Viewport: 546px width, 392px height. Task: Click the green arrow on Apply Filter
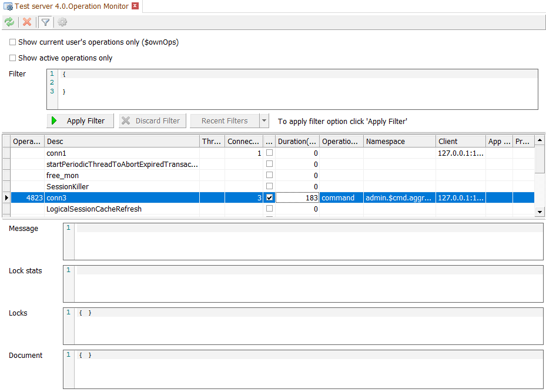(x=55, y=121)
